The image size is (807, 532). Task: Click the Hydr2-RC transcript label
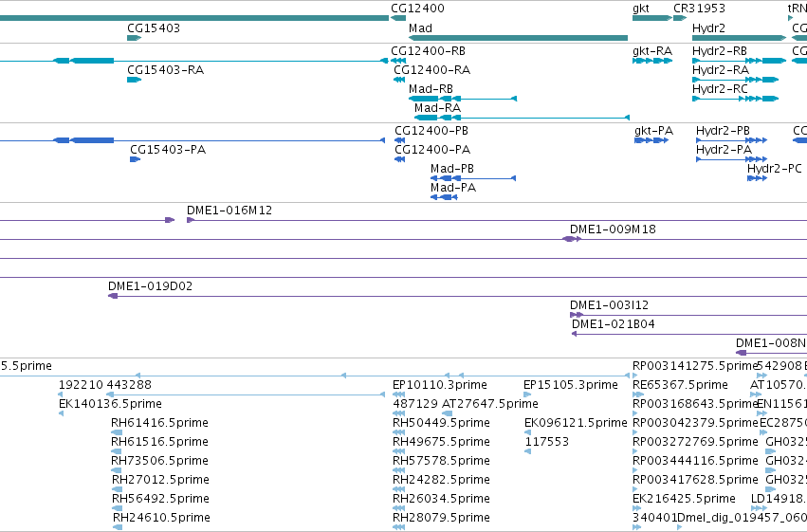click(720, 89)
